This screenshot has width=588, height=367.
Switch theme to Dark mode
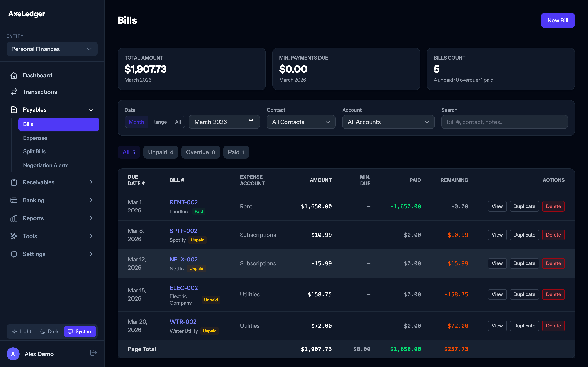(x=49, y=331)
